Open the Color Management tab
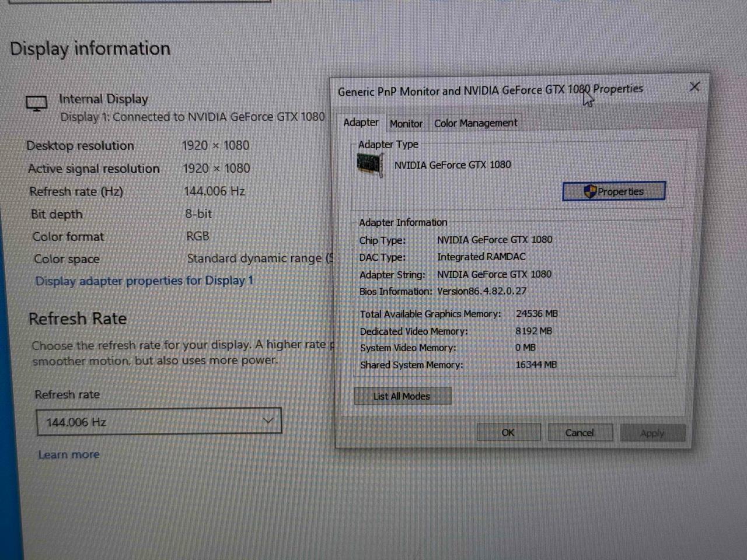Viewport: 747px width, 560px height. (476, 123)
